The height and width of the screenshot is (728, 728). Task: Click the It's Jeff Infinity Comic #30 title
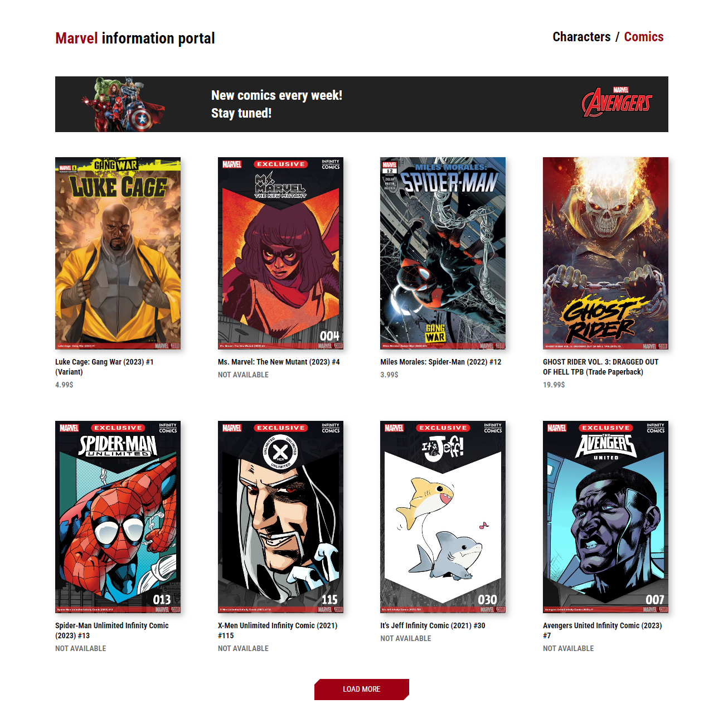click(x=433, y=625)
